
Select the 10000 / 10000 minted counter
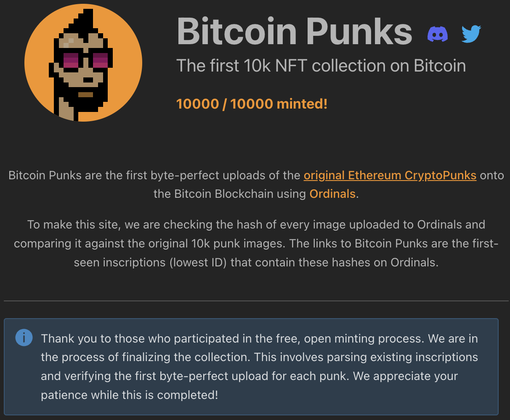point(252,104)
